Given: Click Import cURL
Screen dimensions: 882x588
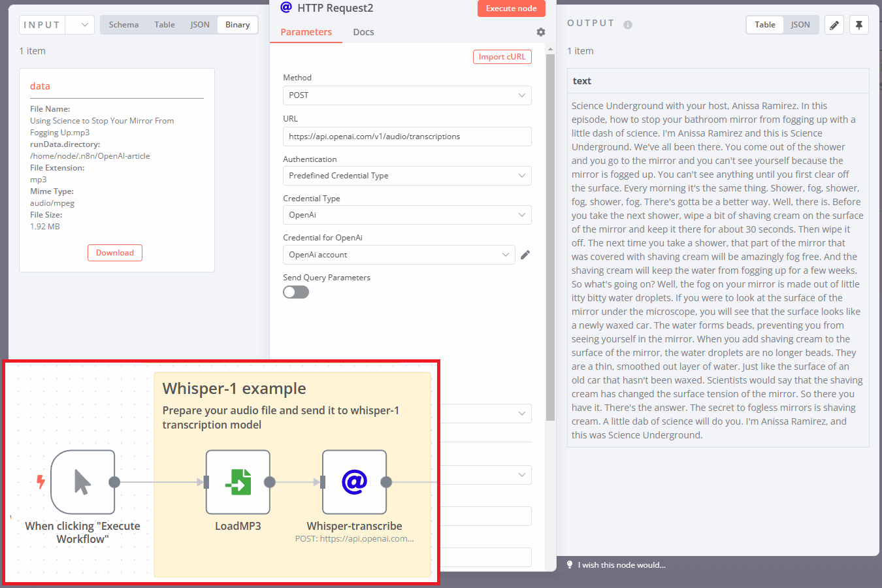Looking at the screenshot, I should pyautogui.click(x=502, y=57).
